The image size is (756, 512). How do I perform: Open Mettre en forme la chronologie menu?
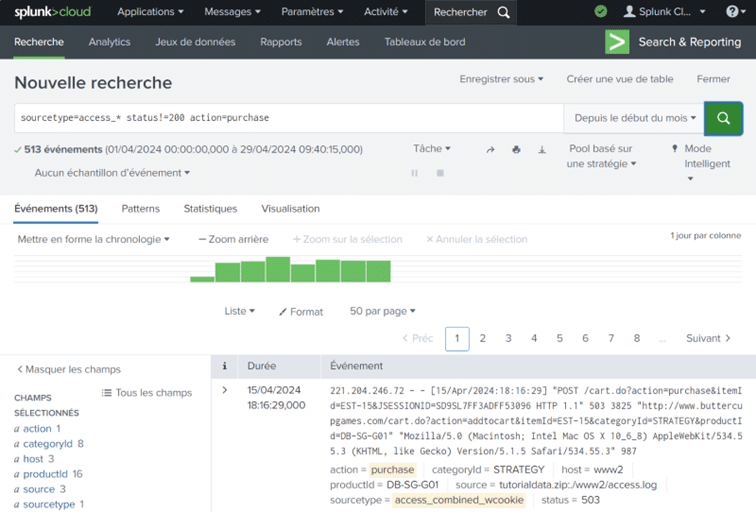coord(93,239)
